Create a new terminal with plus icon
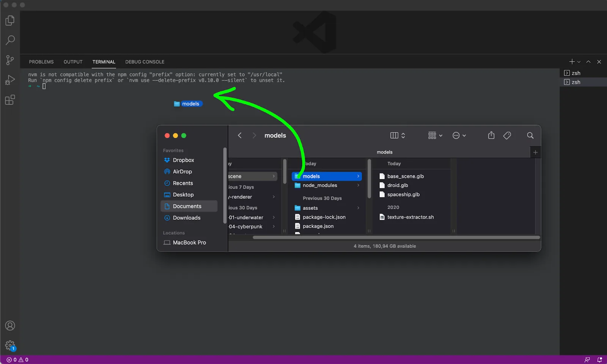Viewport: 607px width, 364px height. tap(572, 61)
